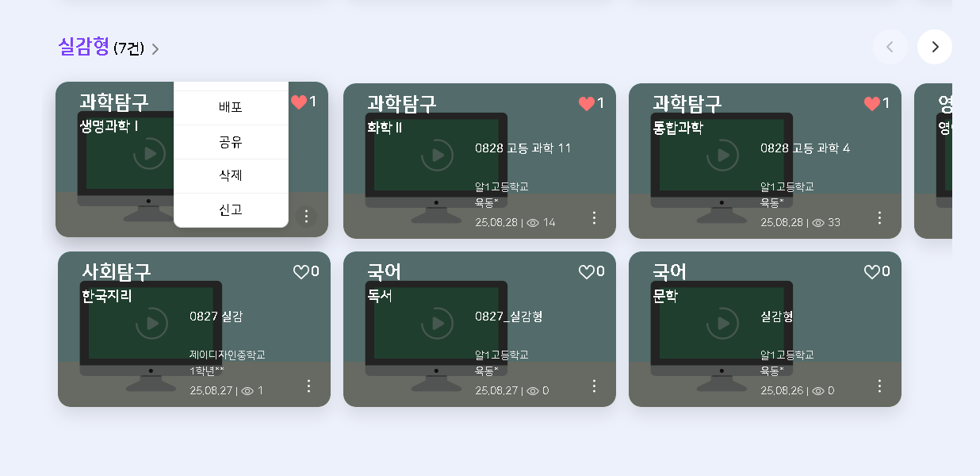The image size is (980, 476).
Task: Expand 실감형 section via chevron
Action: 155,49
